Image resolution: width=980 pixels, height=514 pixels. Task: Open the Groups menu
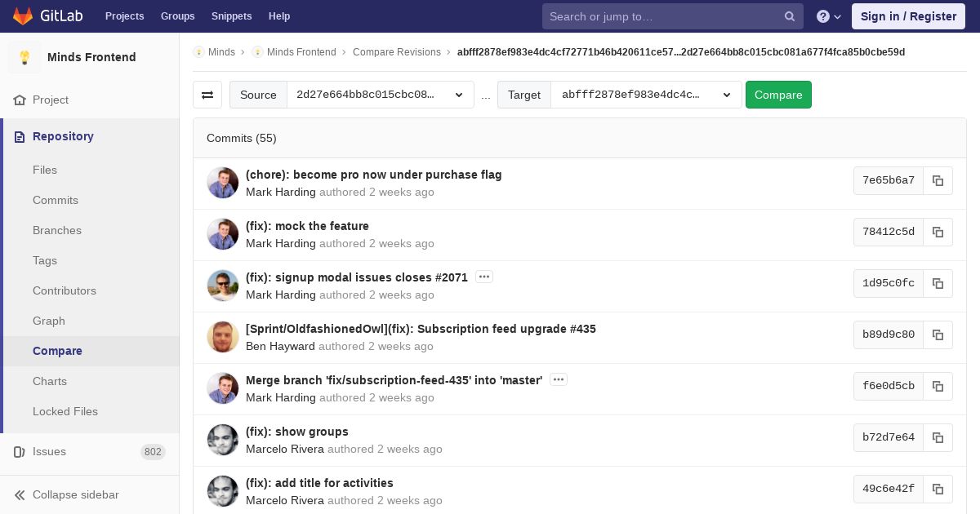178,16
